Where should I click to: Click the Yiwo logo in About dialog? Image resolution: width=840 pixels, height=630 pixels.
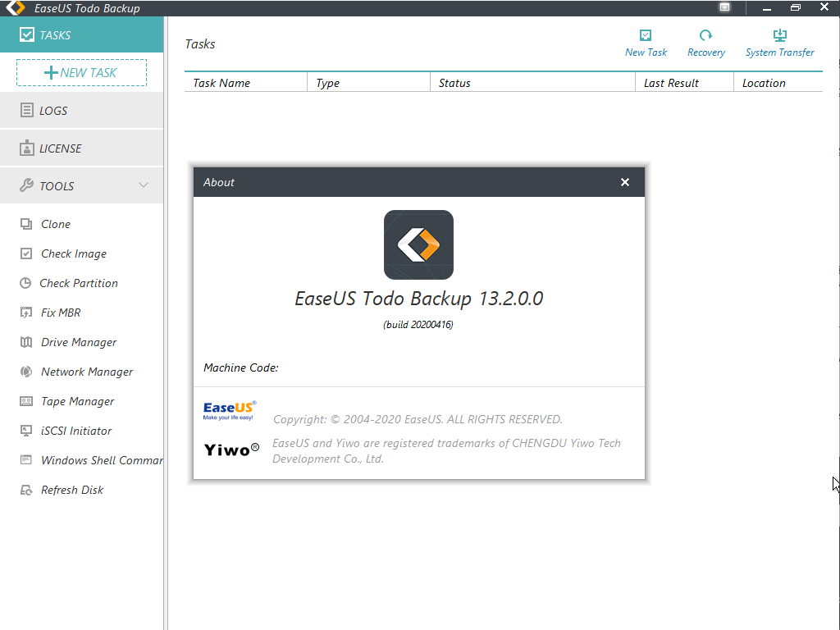coord(231,450)
